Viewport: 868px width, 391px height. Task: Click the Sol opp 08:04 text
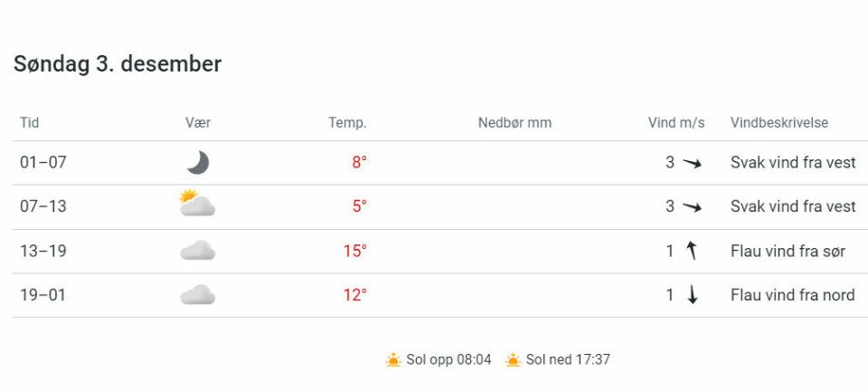click(448, 360)
